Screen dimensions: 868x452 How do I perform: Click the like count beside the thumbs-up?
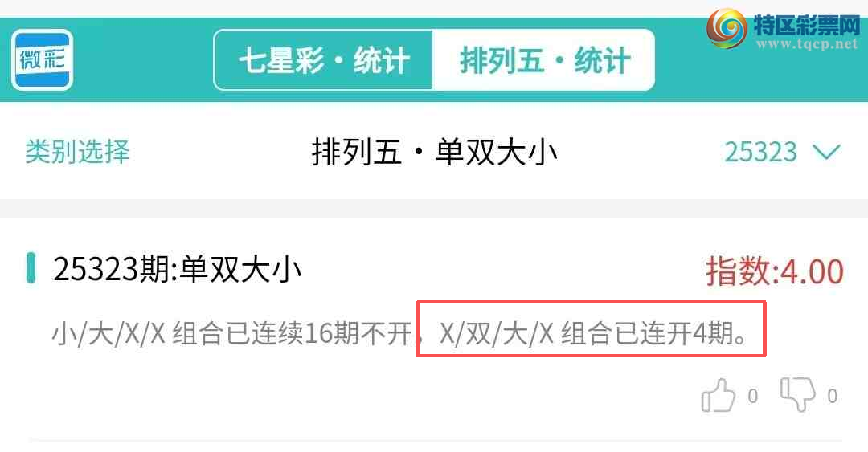click(752, 396)
